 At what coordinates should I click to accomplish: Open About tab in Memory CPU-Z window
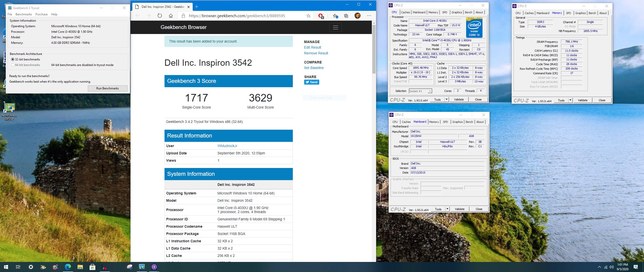point(603,13)
